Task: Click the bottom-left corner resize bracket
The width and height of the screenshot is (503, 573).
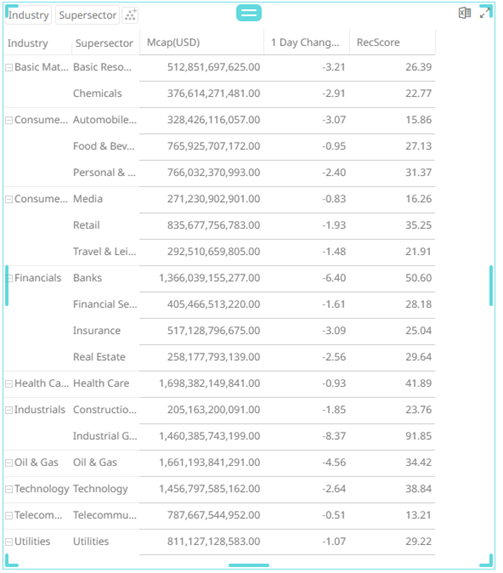Action: point(11,560)
